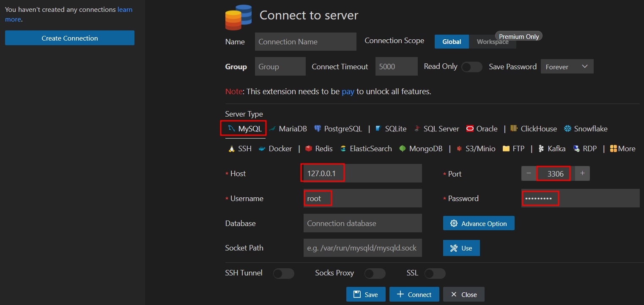The height and width of the screenshot is (305, 644).
Task: Follow the pay link in note
Action: [348, 92]
